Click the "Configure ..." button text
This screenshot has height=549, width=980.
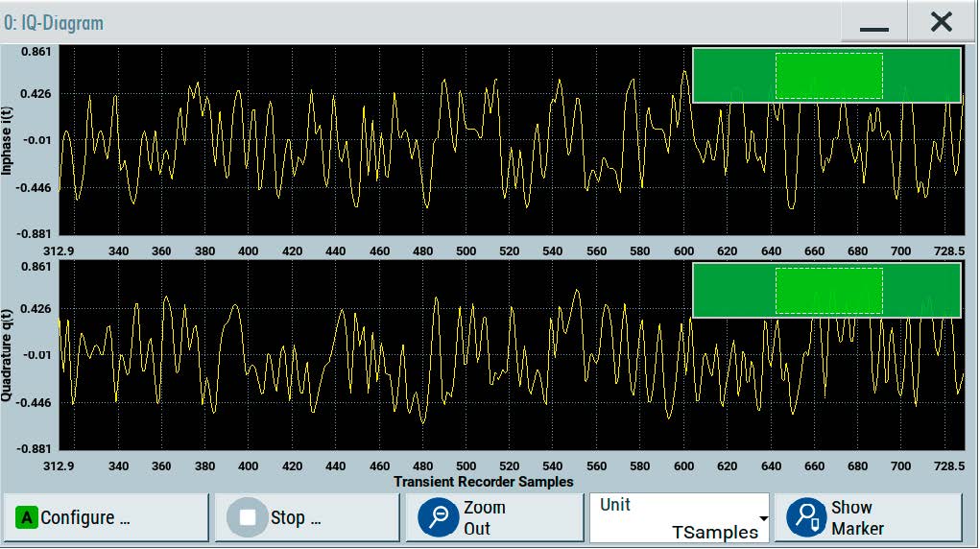[x=84, y=518]
